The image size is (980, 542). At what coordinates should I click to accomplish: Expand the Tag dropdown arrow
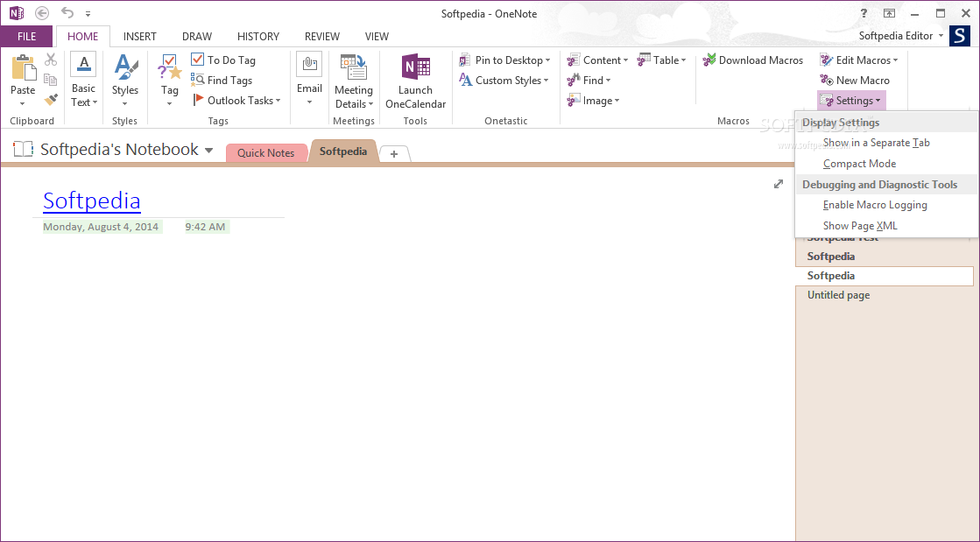tap(169, 104)
